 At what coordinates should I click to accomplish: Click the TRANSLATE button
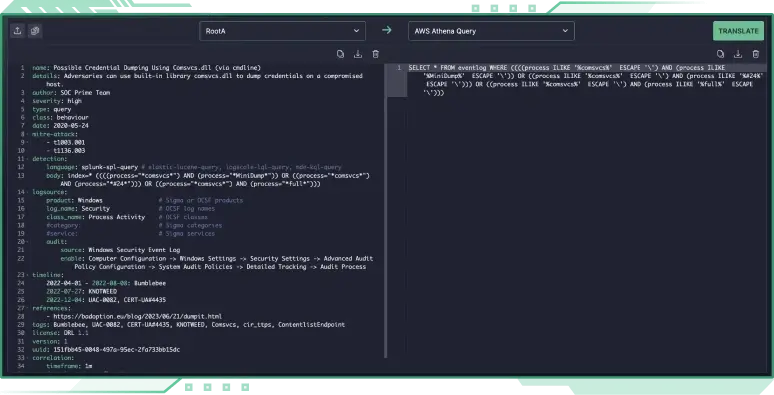[x=738, y=31]
